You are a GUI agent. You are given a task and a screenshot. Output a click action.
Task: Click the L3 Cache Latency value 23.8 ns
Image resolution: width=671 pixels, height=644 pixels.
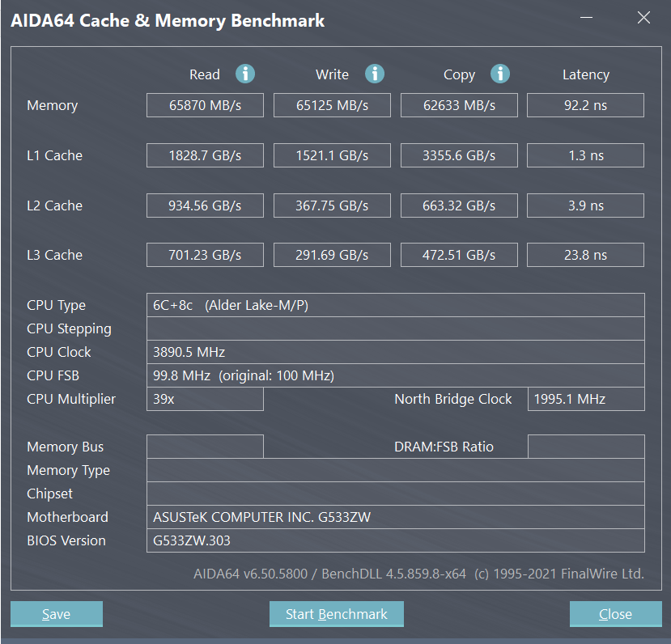[x=585, y=255]
